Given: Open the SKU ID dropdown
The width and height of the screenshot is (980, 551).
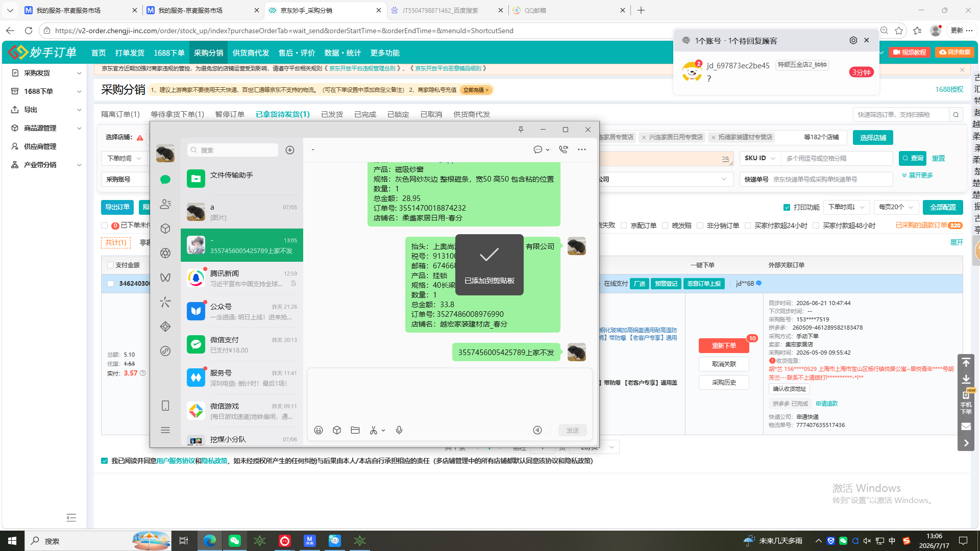Looking at the screenshot, I should coord(760,158).
